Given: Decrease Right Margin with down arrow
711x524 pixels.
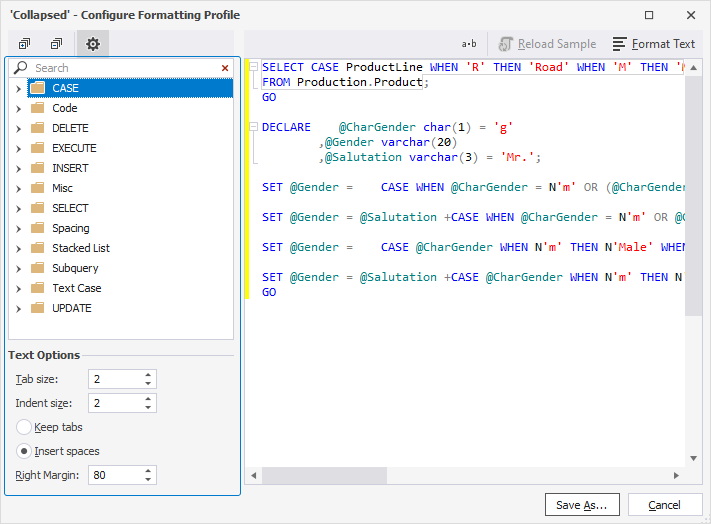Looking at the screenshot, I should (x=148, y=480).
